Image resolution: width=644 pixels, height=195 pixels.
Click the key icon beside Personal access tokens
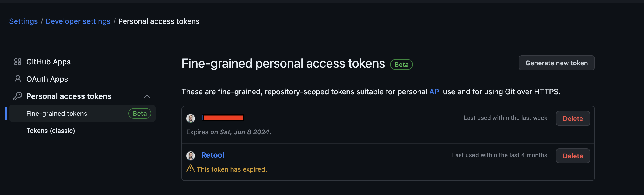[x=18, y=96]
